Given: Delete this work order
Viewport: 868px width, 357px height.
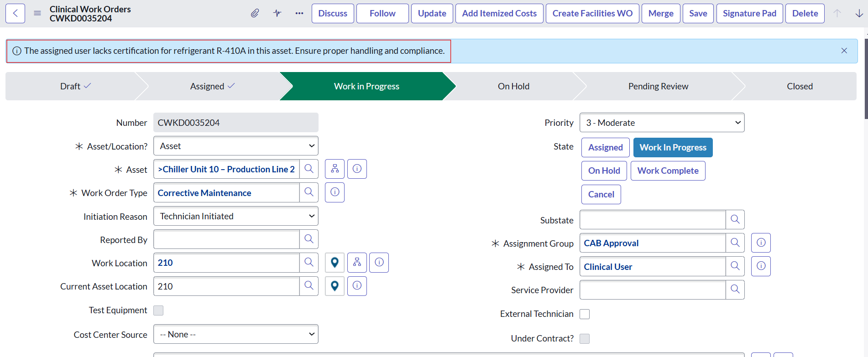Looking at the screenshot, I should pos(805,13).
